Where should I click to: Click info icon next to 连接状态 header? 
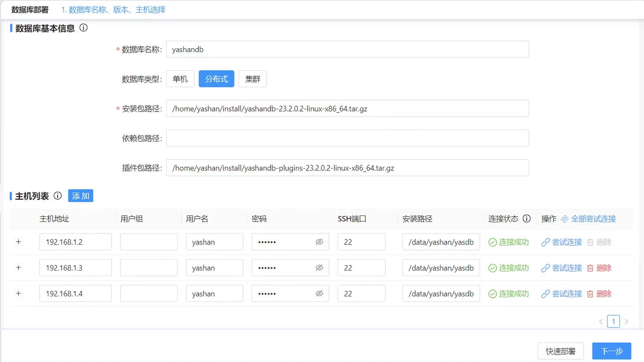[527, 219]
